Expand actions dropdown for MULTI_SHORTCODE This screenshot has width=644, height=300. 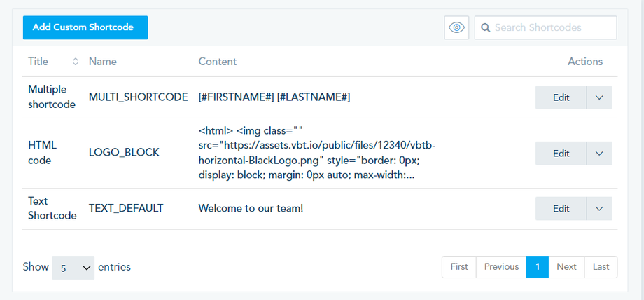(x=599, y=97)
